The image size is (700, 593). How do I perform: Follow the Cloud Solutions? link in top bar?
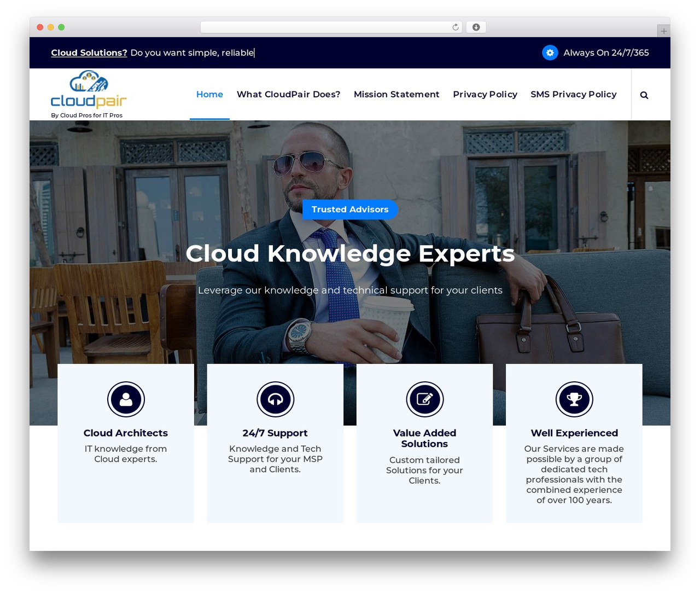coord(89,53)
